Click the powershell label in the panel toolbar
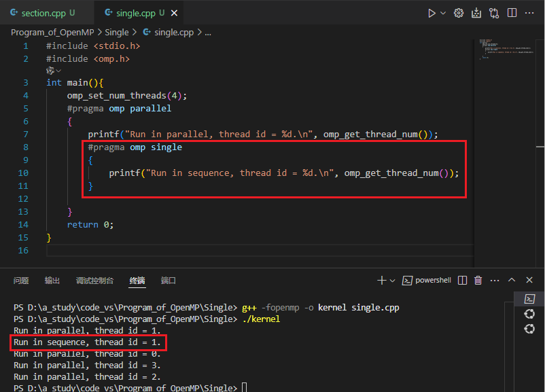The height and width of the screenshot is (392, 545). tap(433, 280)
